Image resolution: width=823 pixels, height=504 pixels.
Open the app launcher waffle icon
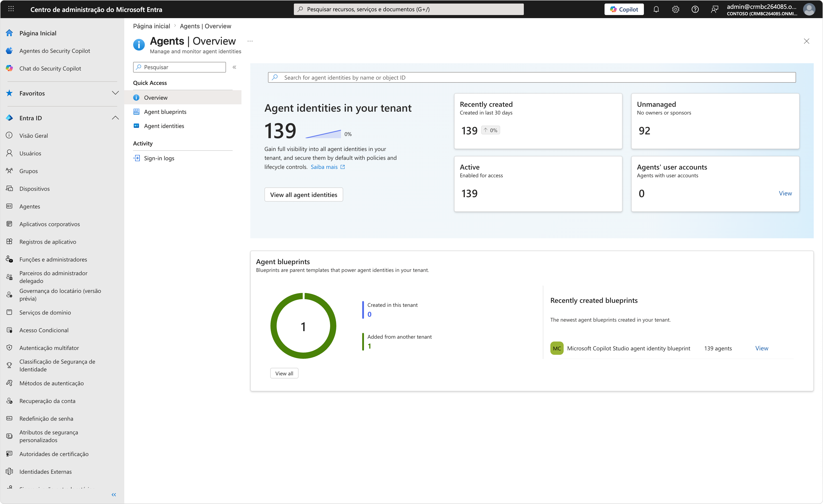pos(11,9)
